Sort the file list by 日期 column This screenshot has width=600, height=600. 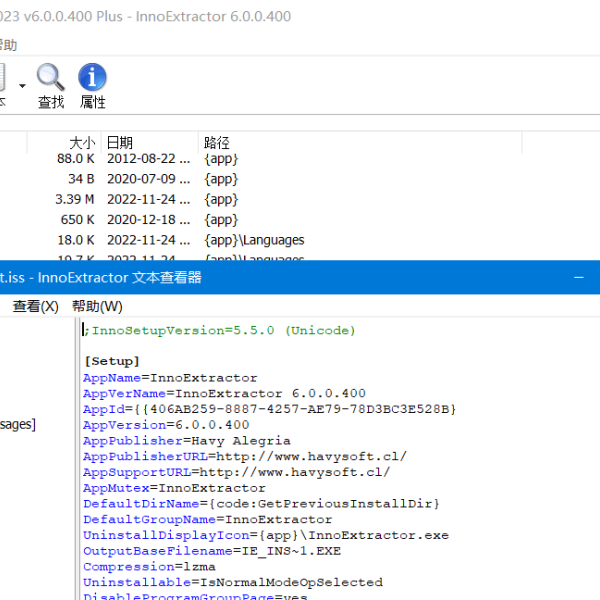[x=150, y=143]
